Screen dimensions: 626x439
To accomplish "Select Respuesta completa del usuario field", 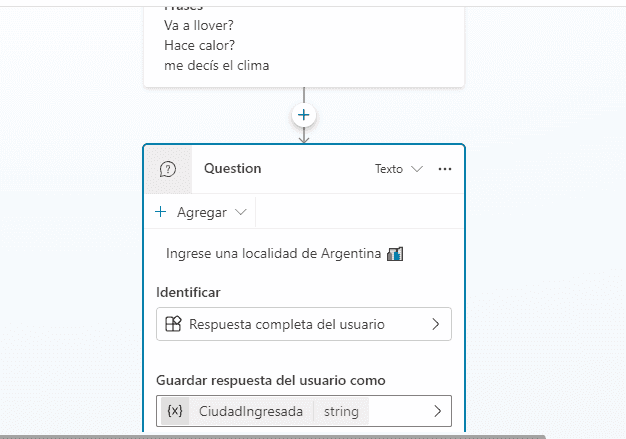I will [x=304, y=324].
